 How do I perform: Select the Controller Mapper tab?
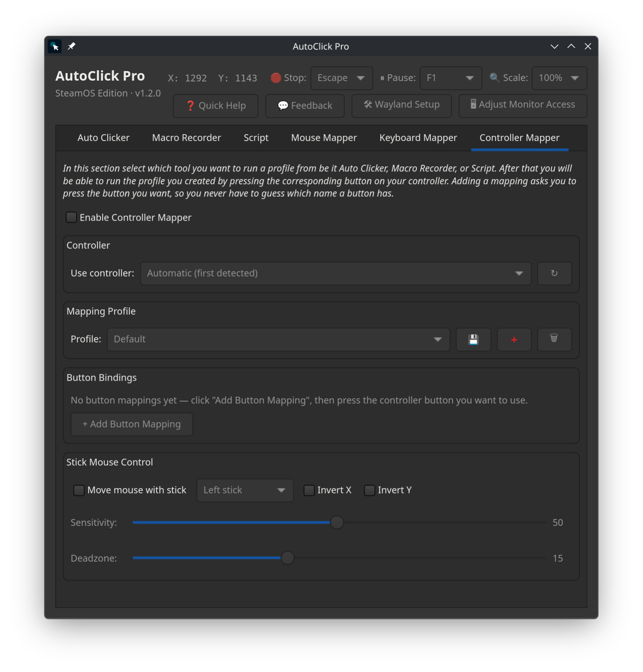pos(519,138)
